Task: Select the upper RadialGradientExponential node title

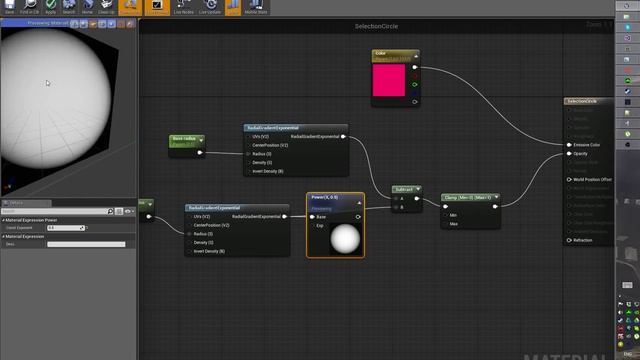Action: (x=273, y=128)
